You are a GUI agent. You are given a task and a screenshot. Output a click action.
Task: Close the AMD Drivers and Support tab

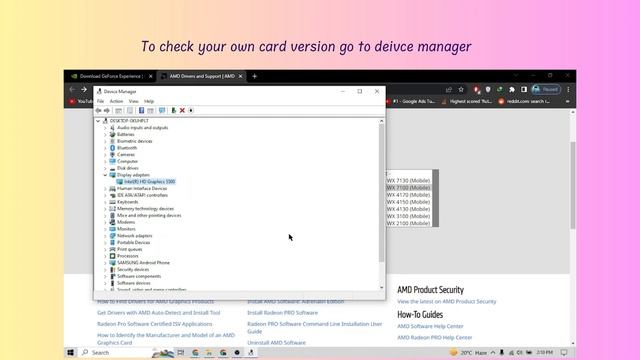tap(240, 76)
